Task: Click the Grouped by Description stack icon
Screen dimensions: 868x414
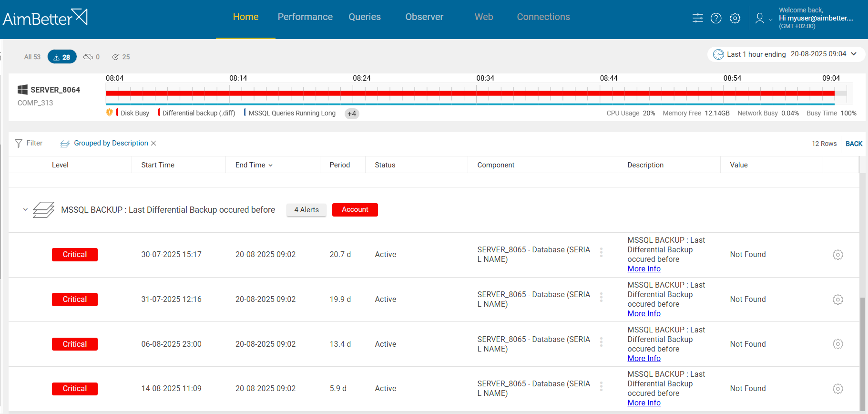Action: pyautogui.click(x=65, y=143)
